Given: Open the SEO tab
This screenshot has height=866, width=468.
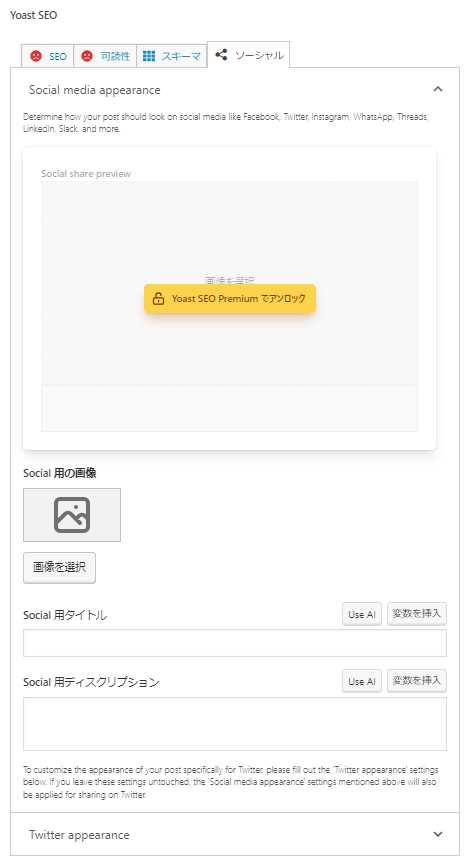Looking at the screenshot, I should click(x=48, y=56).
